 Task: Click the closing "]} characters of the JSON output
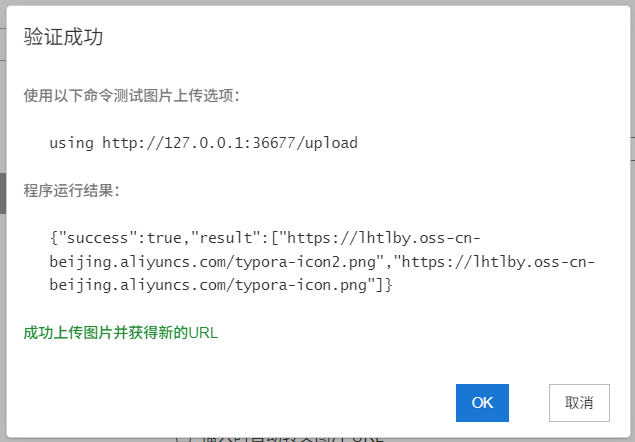coord(379,285)
